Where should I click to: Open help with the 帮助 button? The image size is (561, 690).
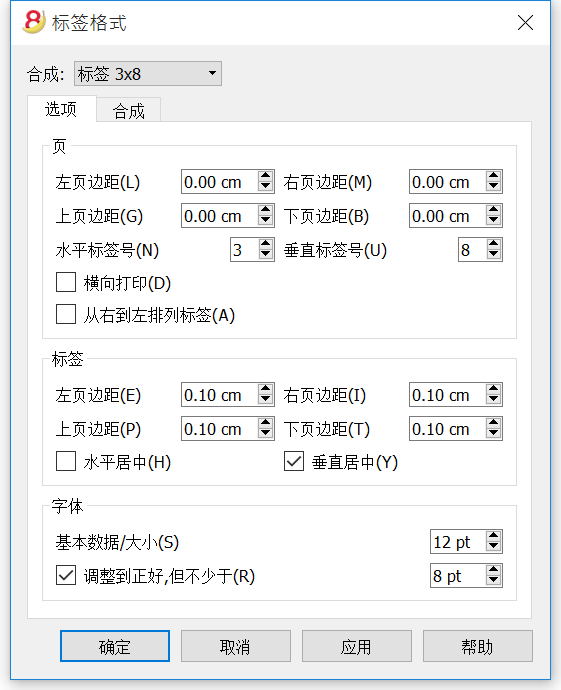pyautogui.click(x=478, y=646)
